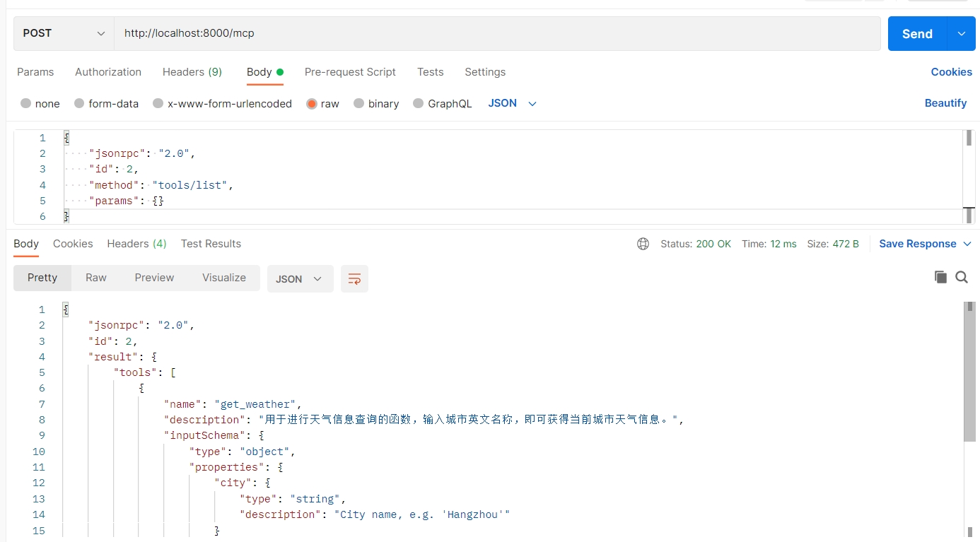Click the "result" key in response

tap(113, 357)
